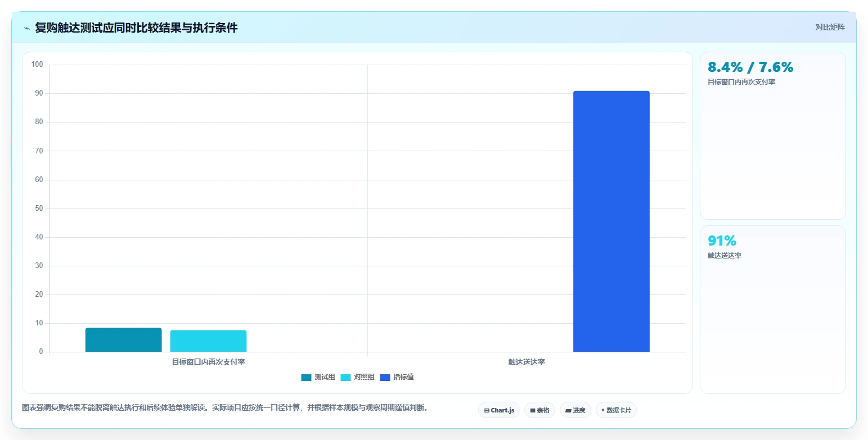Click the tall blue 触达送达率 bar
The width and height of the screenshot is (868, 440).
[611, 221]
